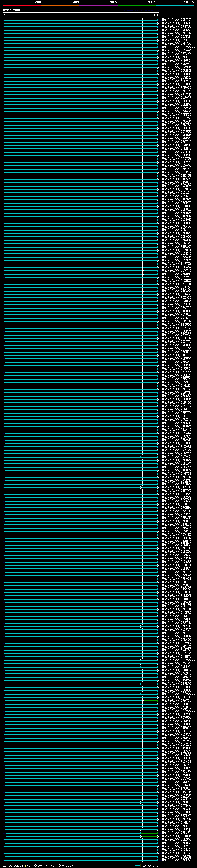The height and width of the screenshot is (868, 197).
Task: Click the label UniRef100_O05714
Action: (176, 741)
